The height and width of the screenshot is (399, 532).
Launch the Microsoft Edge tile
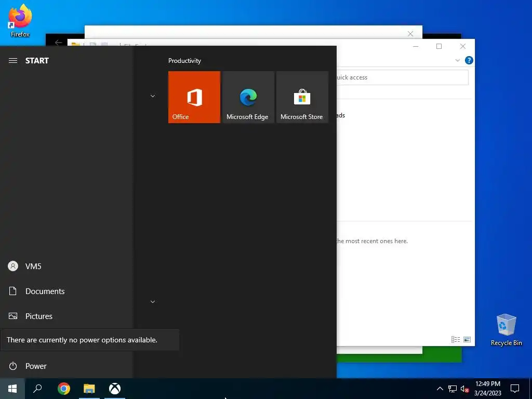(x=248, y=97)
